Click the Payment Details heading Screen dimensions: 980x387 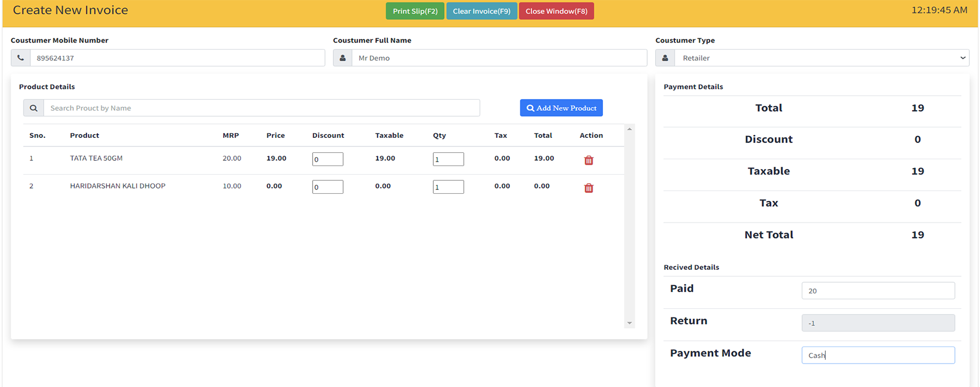(x=693, y=87)
